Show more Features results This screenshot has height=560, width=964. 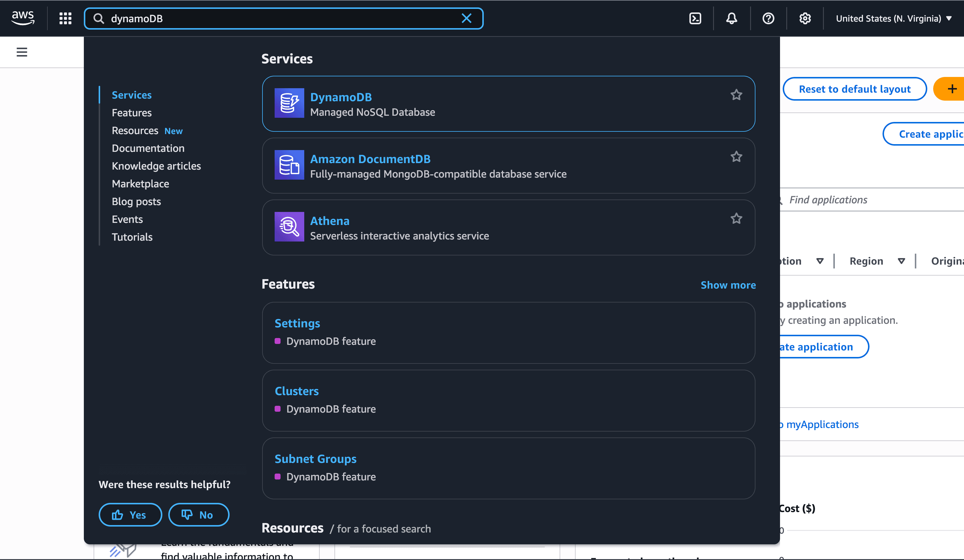tap(728, 285)
